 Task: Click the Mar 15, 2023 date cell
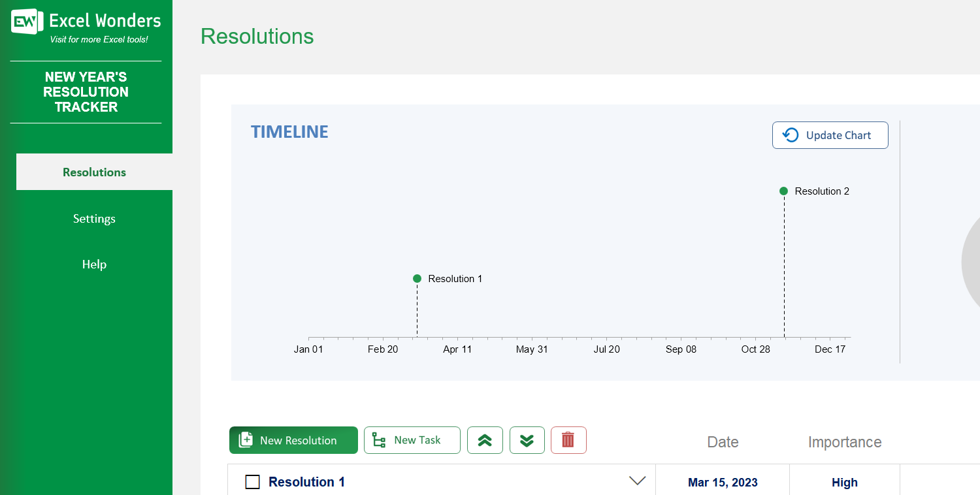(722, 482)
